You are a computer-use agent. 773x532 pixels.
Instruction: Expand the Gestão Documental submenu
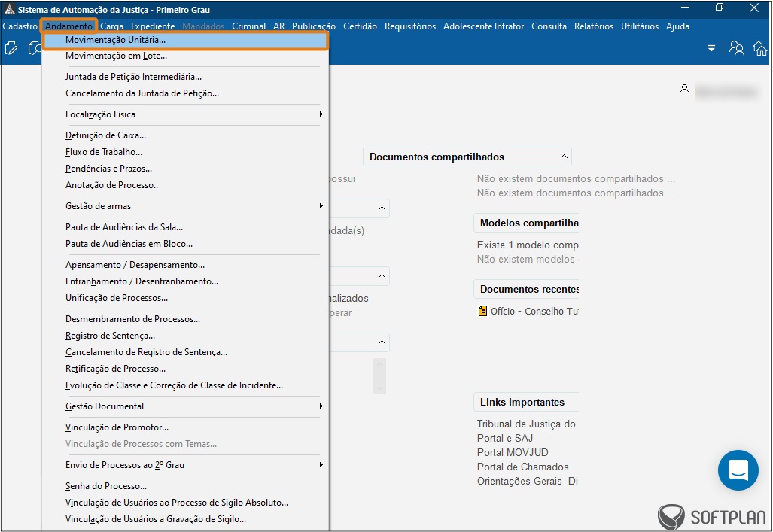pyautogui.click(x=321, y=406)
